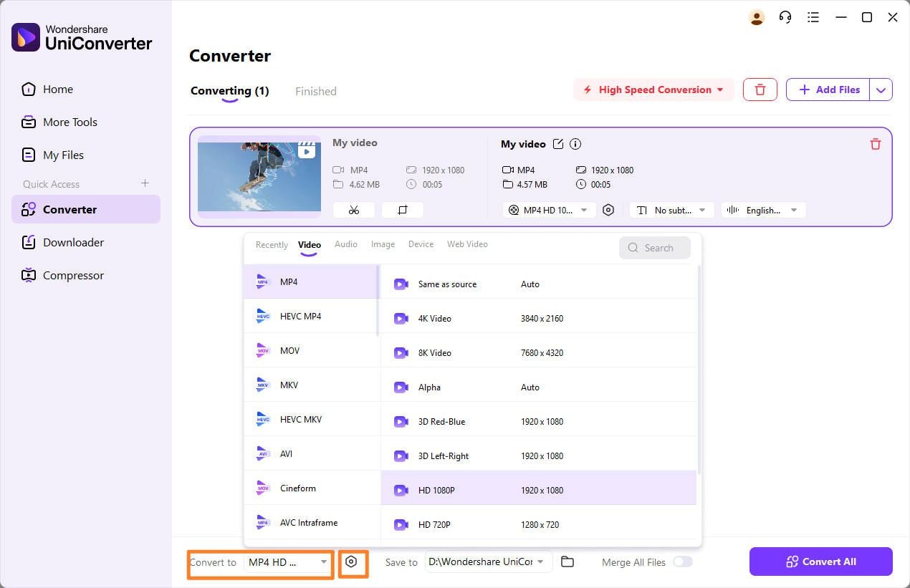The image size is (910, 588).
Task: Choose AVC Intraframe format
Action: pyautogui.click(x=310, y=522)
